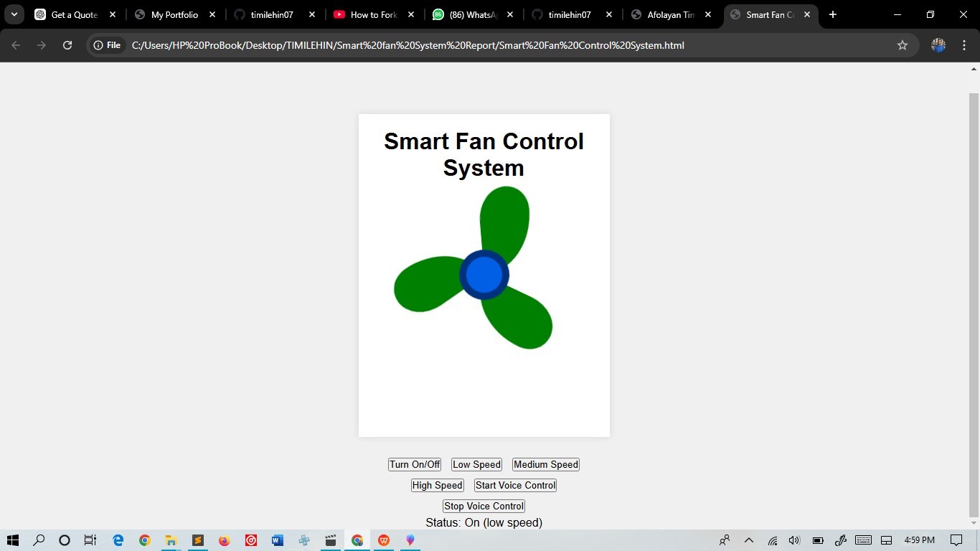Switch to the How to Fork YouTube tab
This screenshot has width=980, height=551.
click(373, 14)
